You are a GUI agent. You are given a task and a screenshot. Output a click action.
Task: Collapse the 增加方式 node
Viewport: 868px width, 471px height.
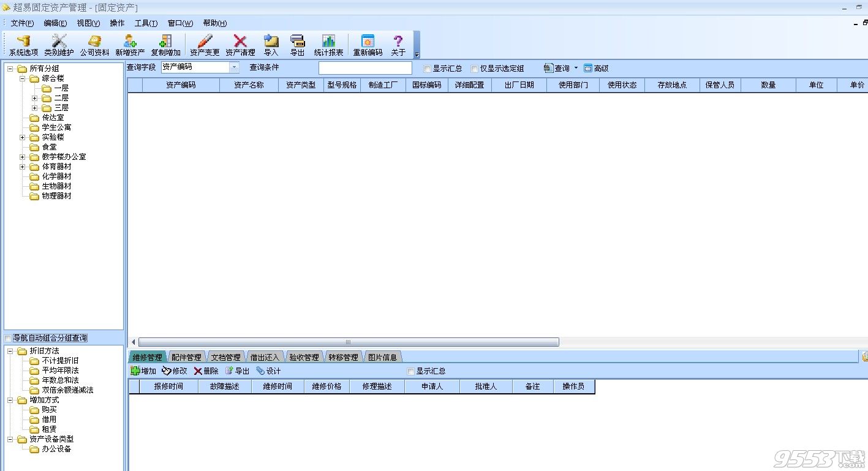coord(10,400)
